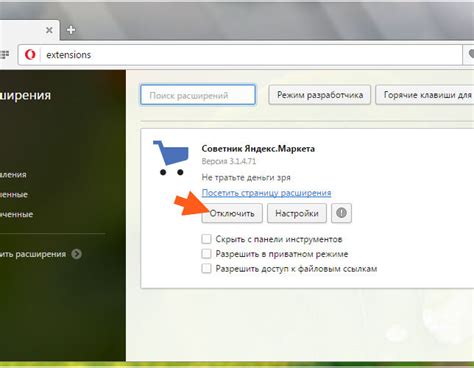Allow extension in private mode checkbox
This screenshot has height=368, width=474.
tap(206, 254)
